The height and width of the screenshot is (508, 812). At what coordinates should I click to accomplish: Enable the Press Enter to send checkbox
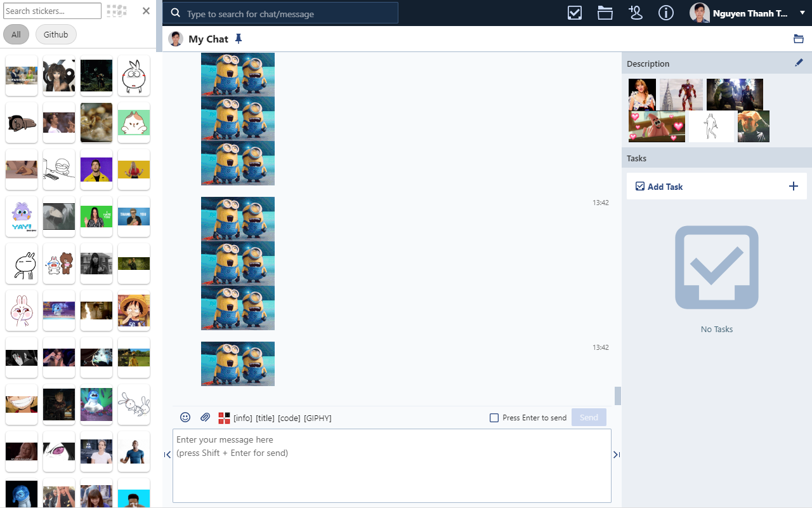[x=494, y=418]
